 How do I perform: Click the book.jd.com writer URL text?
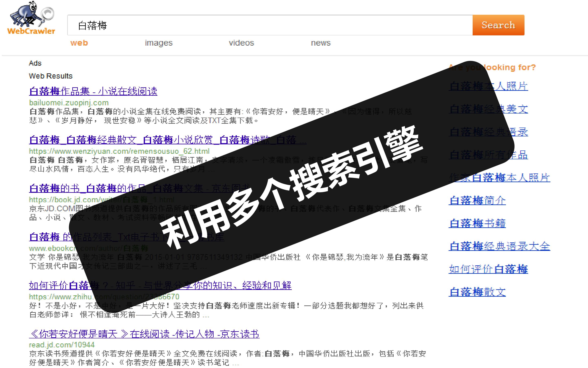tap(101, 200)
